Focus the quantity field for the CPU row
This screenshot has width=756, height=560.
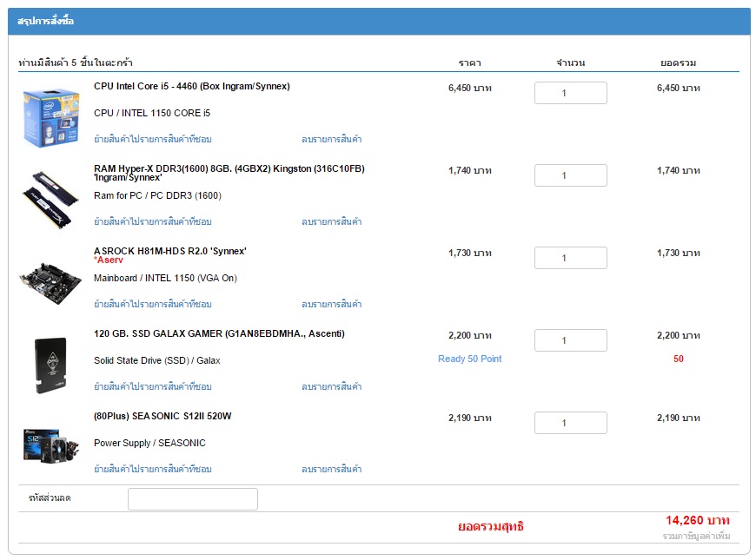point(571,93)
